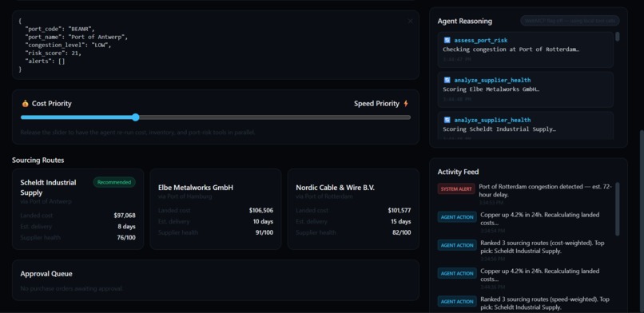644x313 pixels.
Task: Click the No purchase orders awaiting approval text
Action: [72, 288]
